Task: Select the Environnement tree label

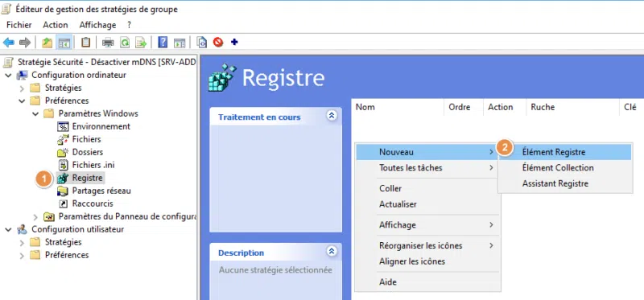Action: tap(101, 126)
